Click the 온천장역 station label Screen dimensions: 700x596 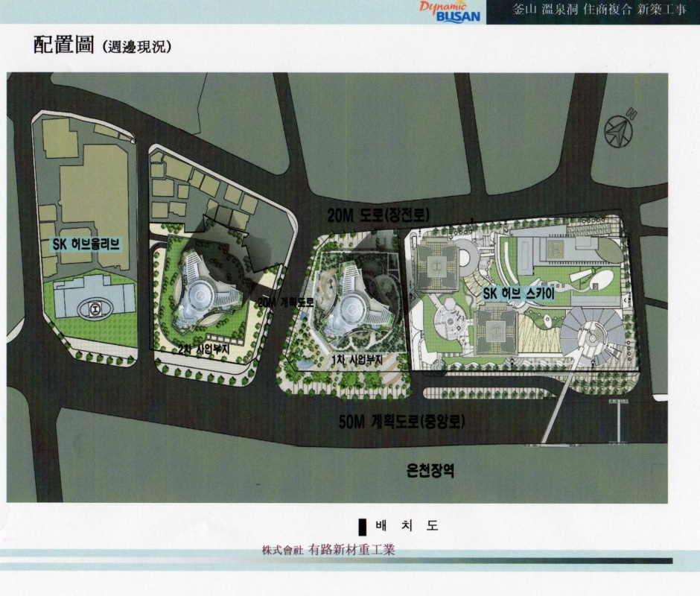click(430, 470)
